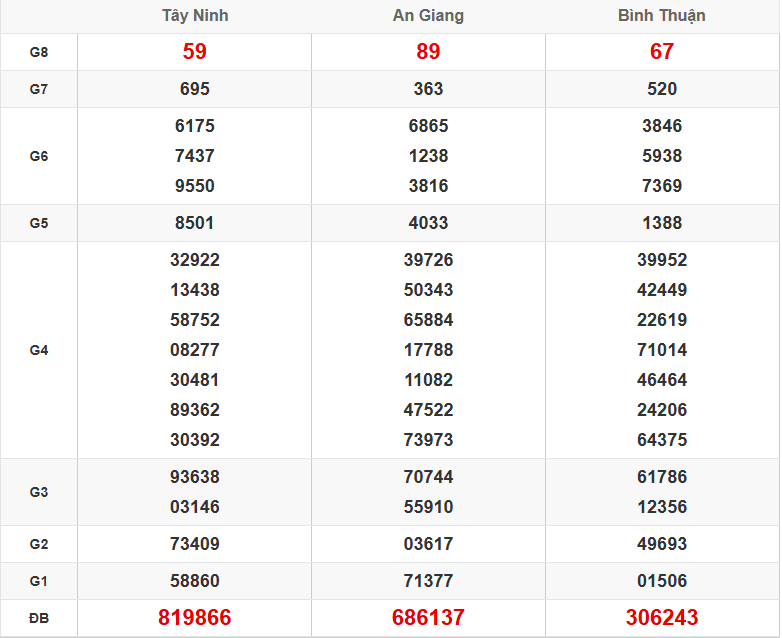Click Tây Ninh special prize number 819866
The height and width of the screenshot is (638, 782).
coord(194,618)
